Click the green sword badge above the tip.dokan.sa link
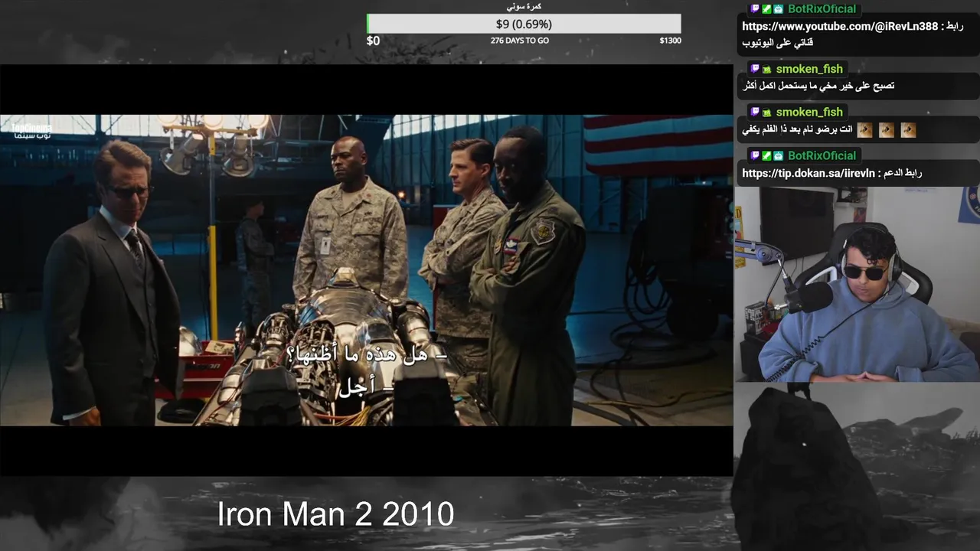The width and height of the screenshot is (980, 551). tap(766, 155)
